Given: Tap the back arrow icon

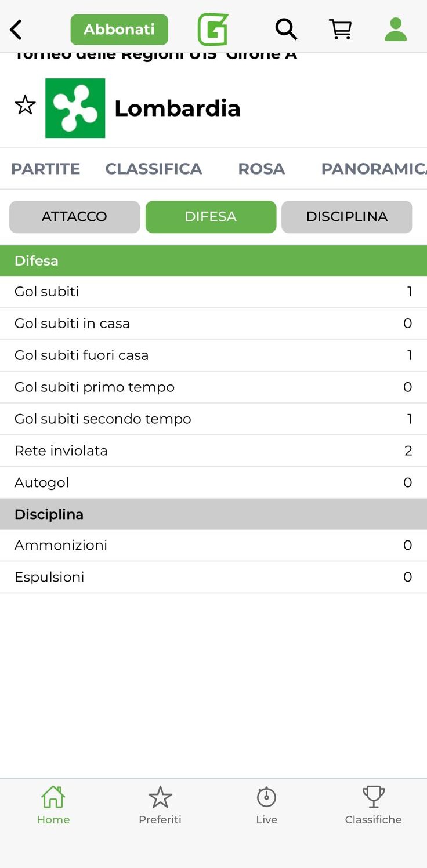Looking at the screenshot, I should click(16, 30).
